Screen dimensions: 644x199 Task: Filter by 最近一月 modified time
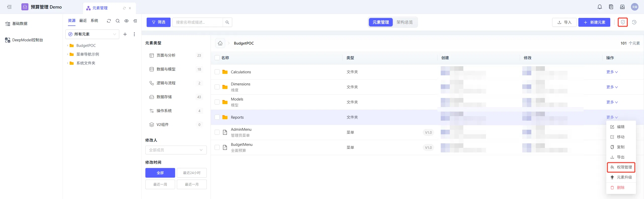tap(192, 184)
